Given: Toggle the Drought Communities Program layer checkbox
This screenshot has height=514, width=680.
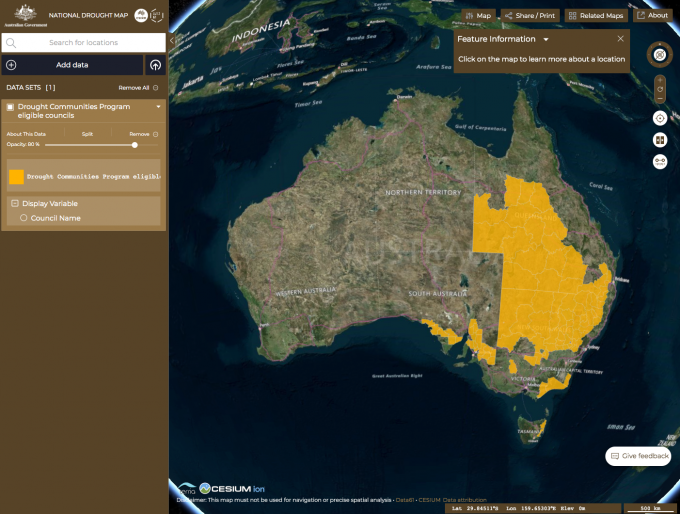Looking at the screenshot, I should (x=10, y=107).
